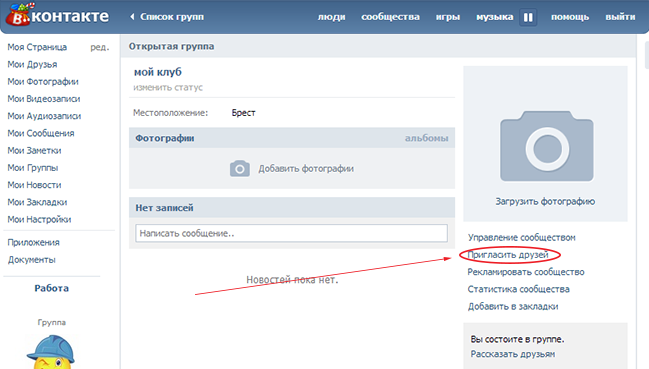Open игры in the top menu

coord(448,17)
